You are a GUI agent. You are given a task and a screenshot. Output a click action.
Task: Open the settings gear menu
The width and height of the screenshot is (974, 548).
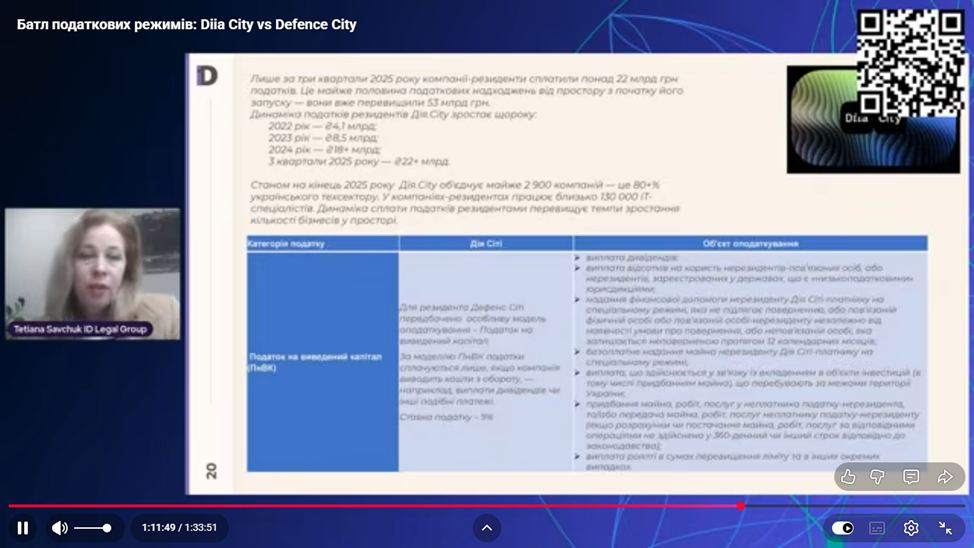click(x=911, y=528)
